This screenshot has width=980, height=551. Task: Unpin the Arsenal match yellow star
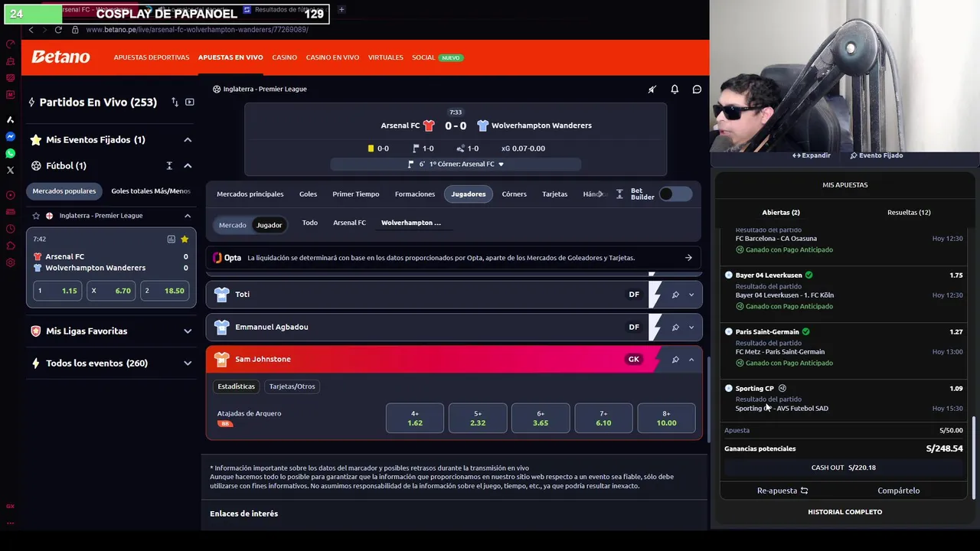pos(185,239)
